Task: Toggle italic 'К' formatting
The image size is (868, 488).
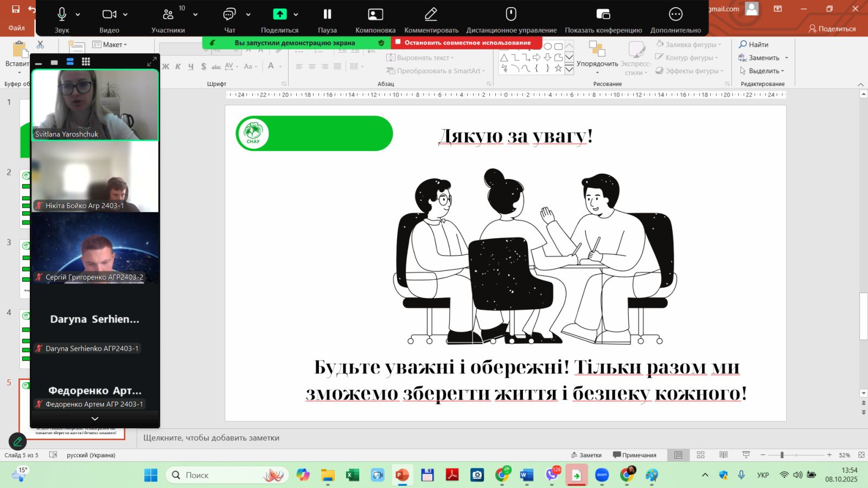Action: click(178, 66)
